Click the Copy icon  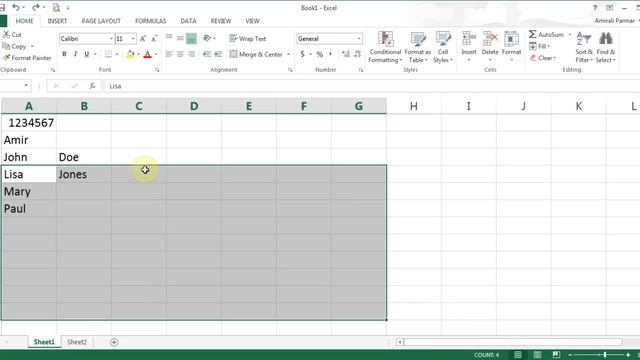(x=6, y=46)
